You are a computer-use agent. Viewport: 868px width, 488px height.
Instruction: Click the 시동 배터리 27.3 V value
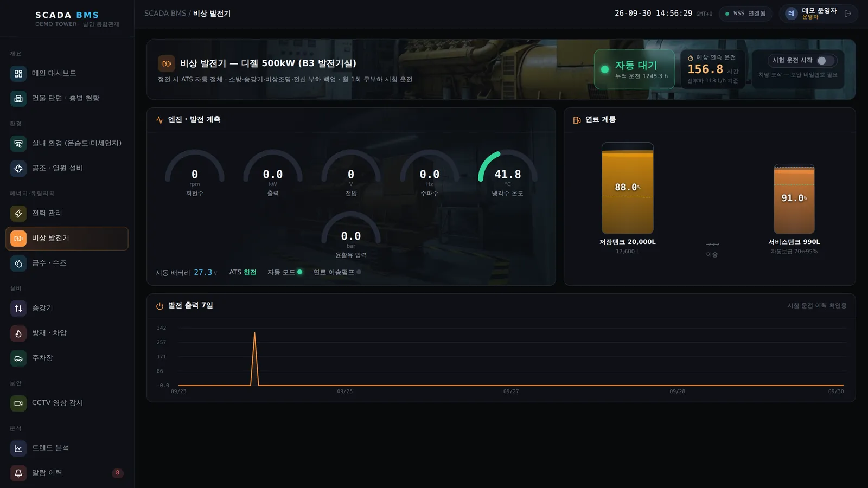(x=205, y=272)
